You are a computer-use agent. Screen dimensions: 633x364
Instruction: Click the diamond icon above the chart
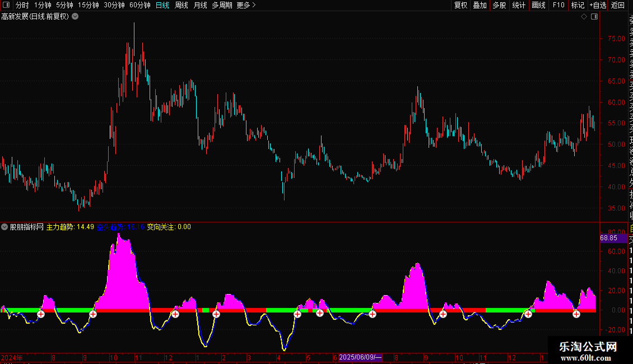click(584, 17)
